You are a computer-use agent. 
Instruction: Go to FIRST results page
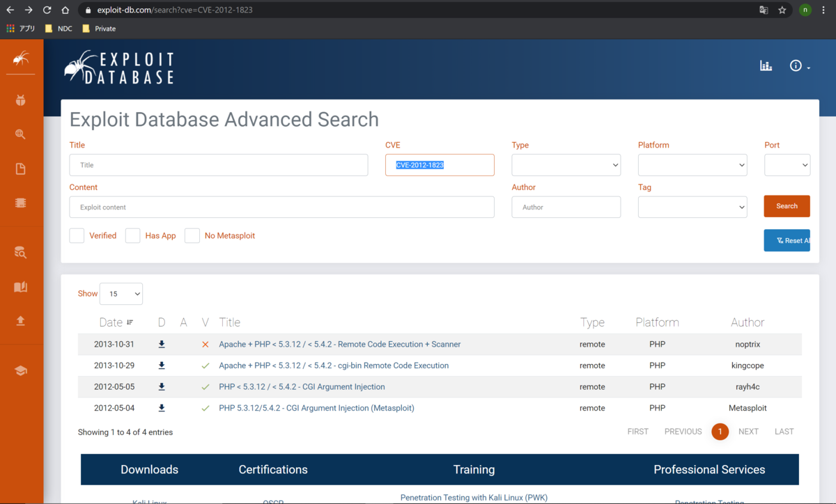pyautogui.click(x=637, y=432)
